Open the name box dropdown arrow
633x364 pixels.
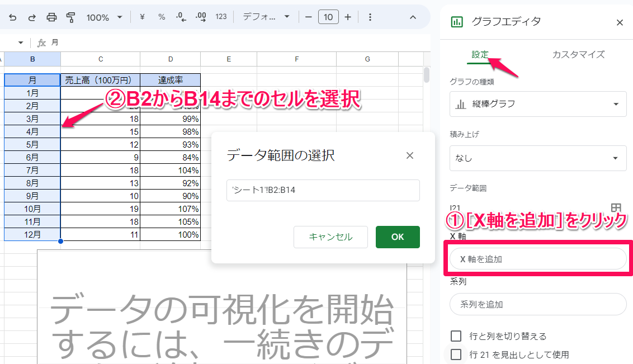(x=21, y=42)
